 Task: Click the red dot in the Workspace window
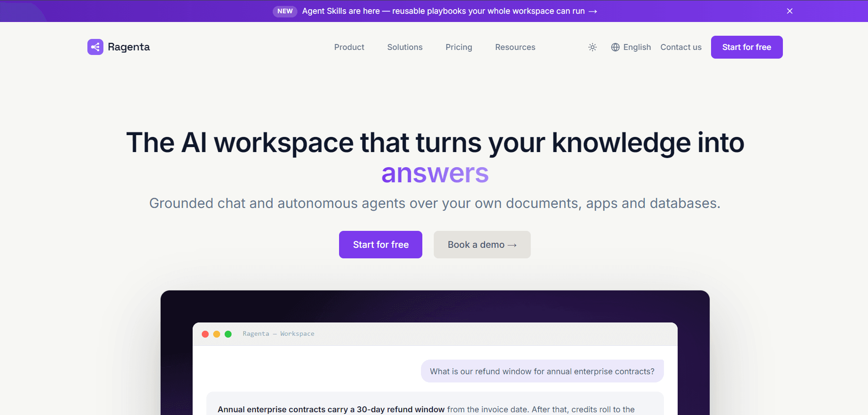point(205,334)
